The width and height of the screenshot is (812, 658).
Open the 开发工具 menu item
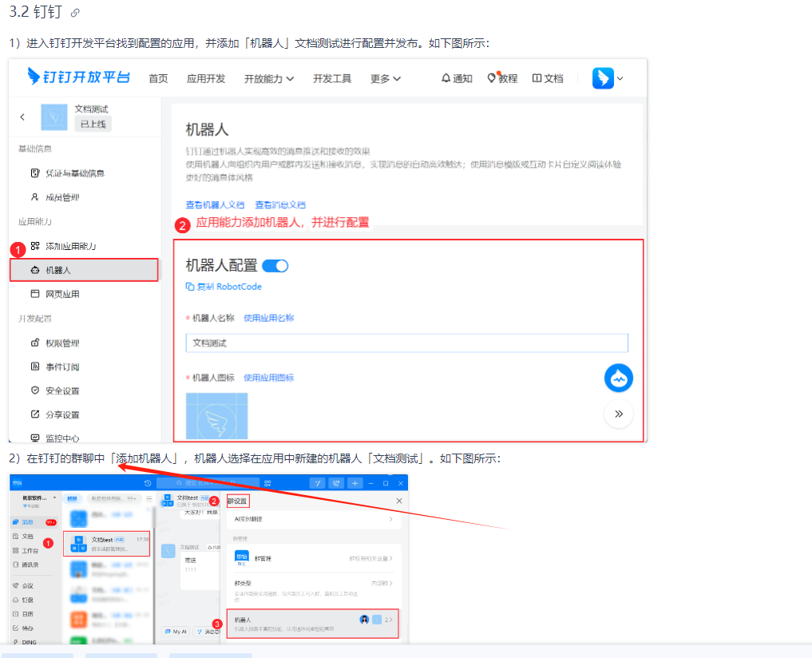(x=332, y=79)
